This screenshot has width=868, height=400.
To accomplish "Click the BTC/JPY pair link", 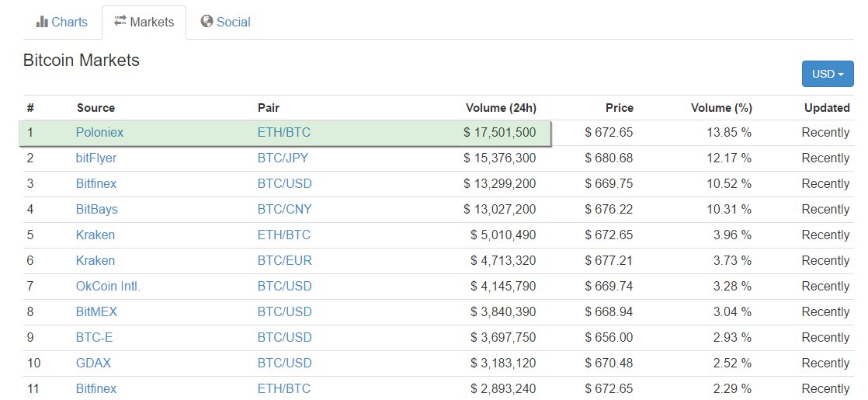I will click(283, 158).
